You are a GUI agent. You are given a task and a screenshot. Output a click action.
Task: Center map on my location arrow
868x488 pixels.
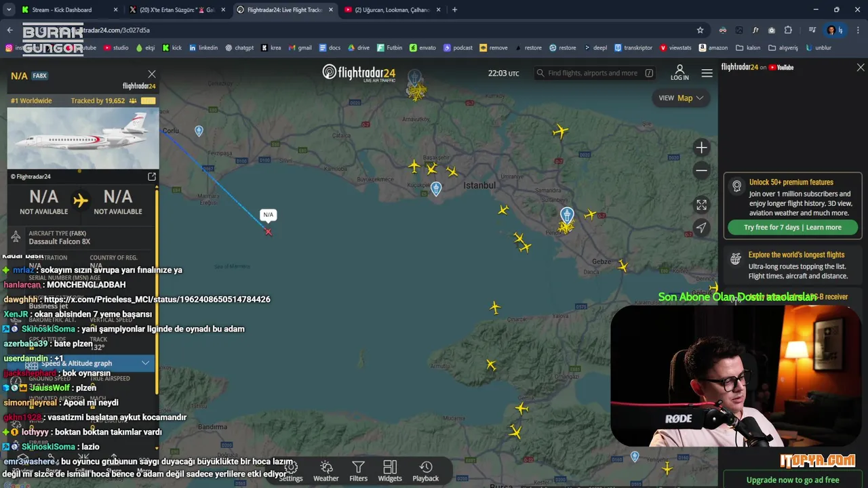(701, 228)
